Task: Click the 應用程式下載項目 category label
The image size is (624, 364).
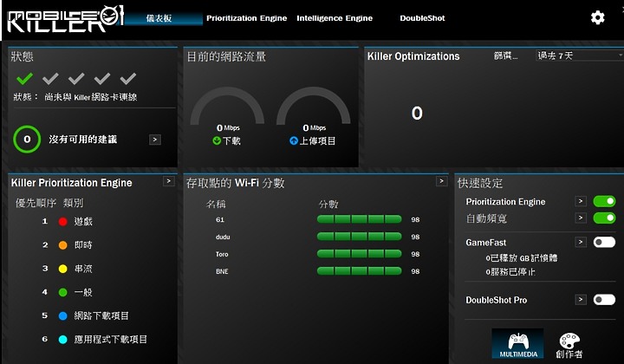Action: pyautogui.click(x=111, y=340)
